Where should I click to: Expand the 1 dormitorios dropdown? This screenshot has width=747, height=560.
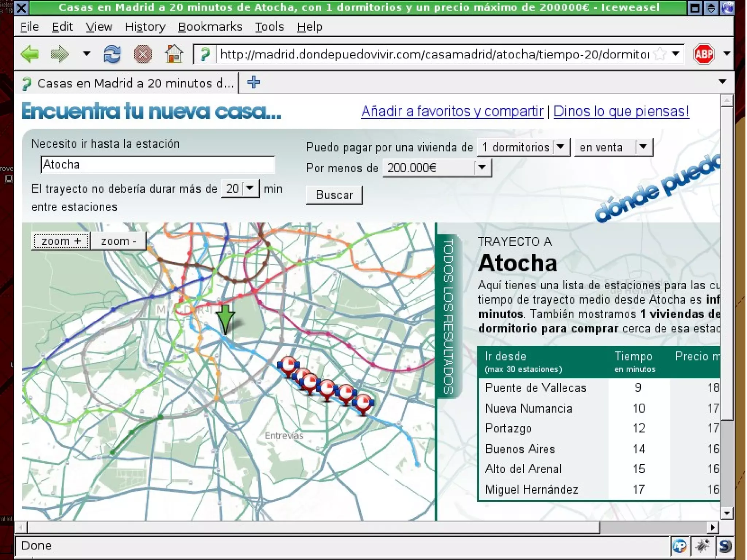pyautogui.click(x=561, y=147)
